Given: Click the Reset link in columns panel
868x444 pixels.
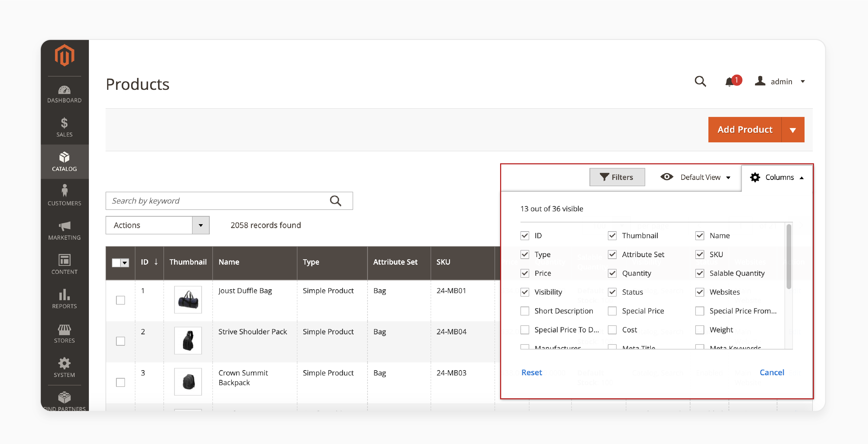Looking at the screenshot, I should tap(532, 372).
